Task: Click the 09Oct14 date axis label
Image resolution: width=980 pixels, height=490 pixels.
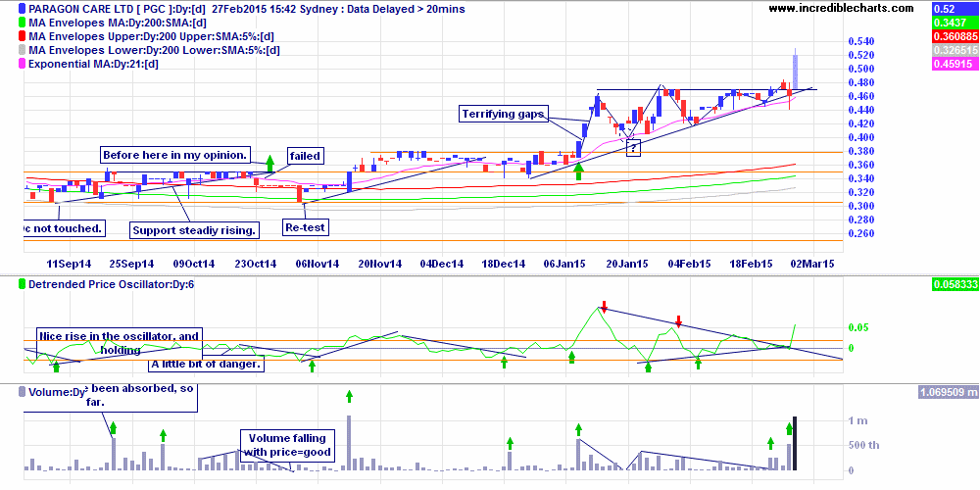Action: click(x=194, y=265)
